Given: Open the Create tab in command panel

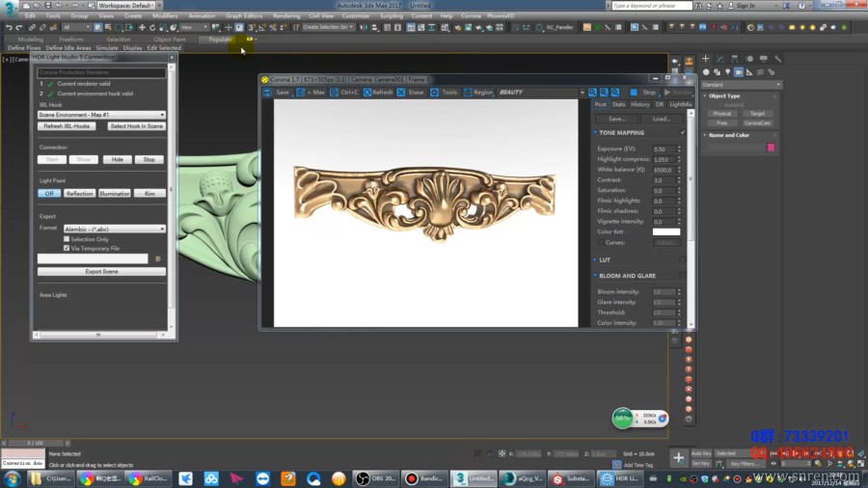Looking at the screenshot, I should (x=705, y=58).
